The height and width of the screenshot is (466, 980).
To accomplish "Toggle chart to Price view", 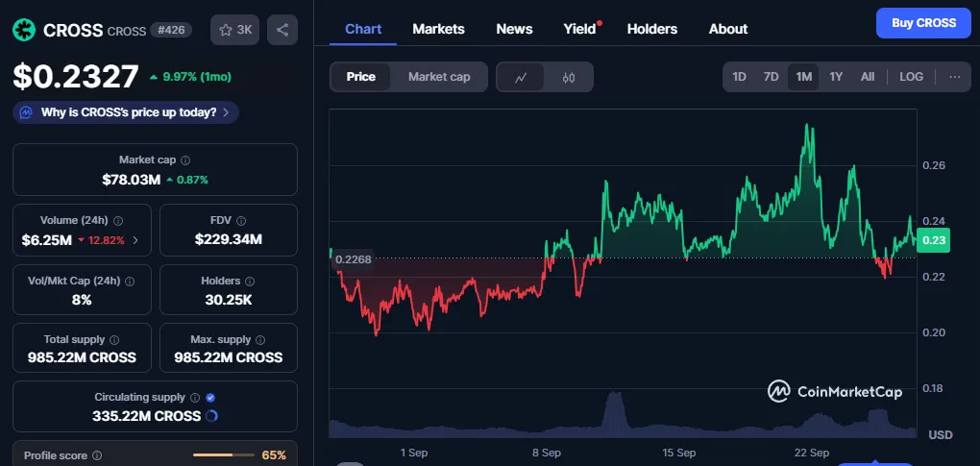I will 361,77.
